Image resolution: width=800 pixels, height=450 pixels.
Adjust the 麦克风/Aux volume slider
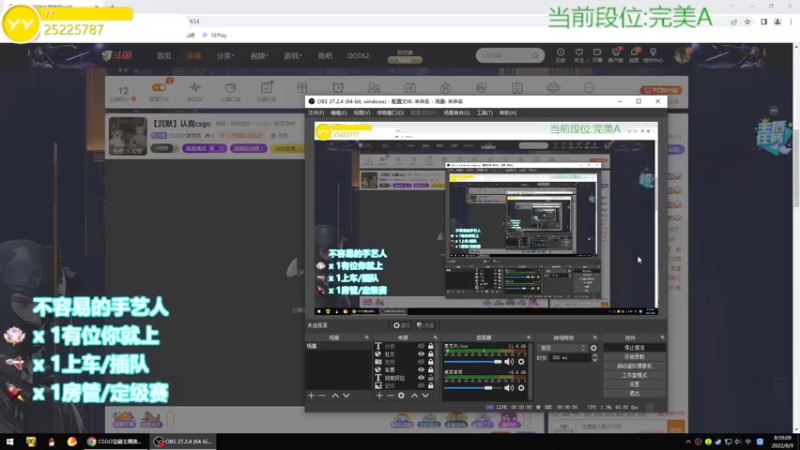click(x=473, y=362)
